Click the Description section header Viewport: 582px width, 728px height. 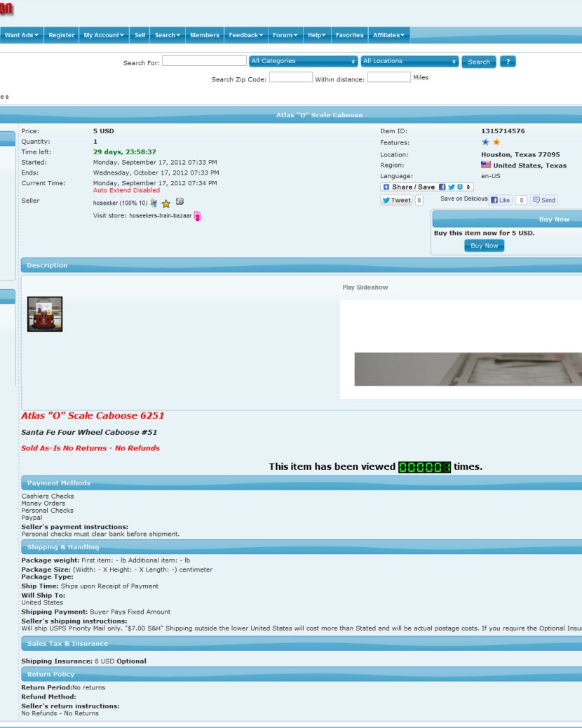pos(302,265)
